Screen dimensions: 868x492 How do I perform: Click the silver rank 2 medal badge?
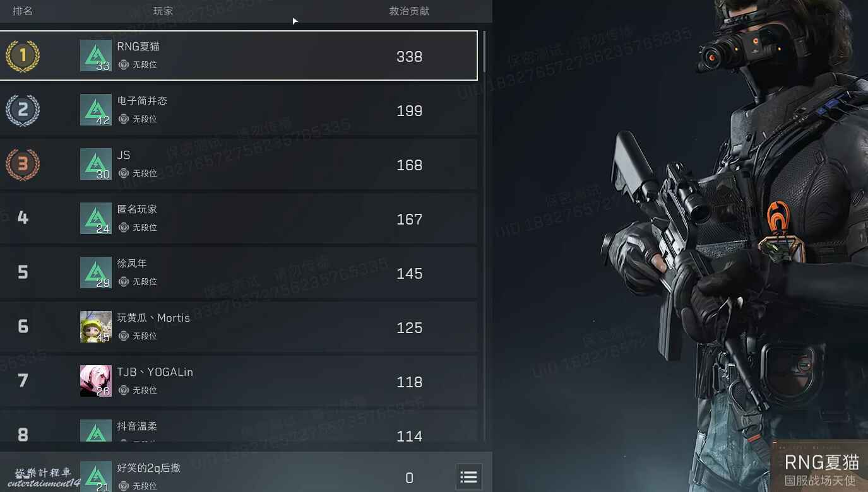click(23, 110)
